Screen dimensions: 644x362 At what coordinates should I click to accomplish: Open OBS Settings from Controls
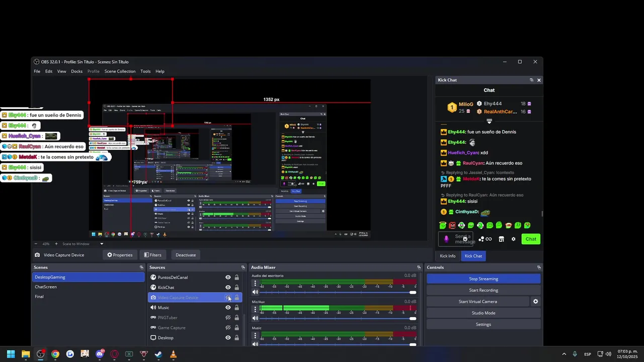point(484,324)
